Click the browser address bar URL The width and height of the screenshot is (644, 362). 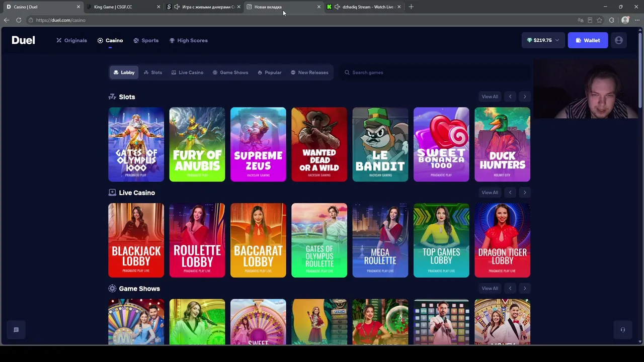point(61,20)
